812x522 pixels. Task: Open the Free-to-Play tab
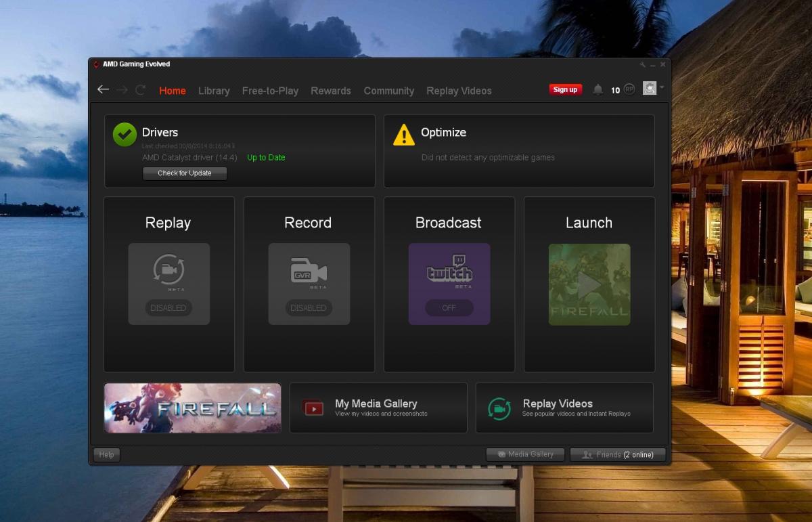pos(270,91)
